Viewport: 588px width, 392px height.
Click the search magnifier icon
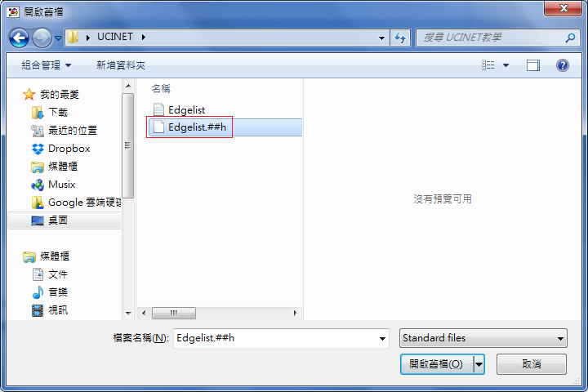570,38
